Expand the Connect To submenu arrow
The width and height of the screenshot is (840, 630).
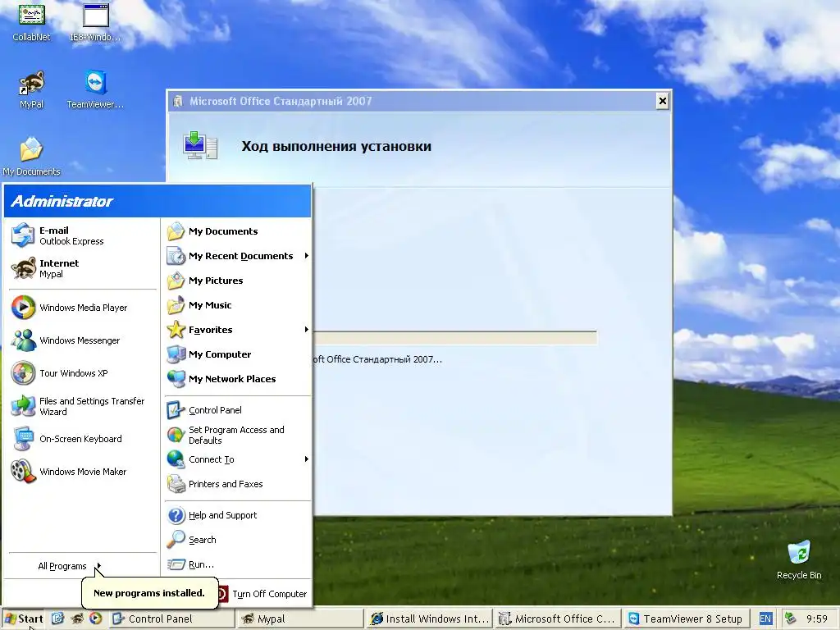click(x=307, y=459)
